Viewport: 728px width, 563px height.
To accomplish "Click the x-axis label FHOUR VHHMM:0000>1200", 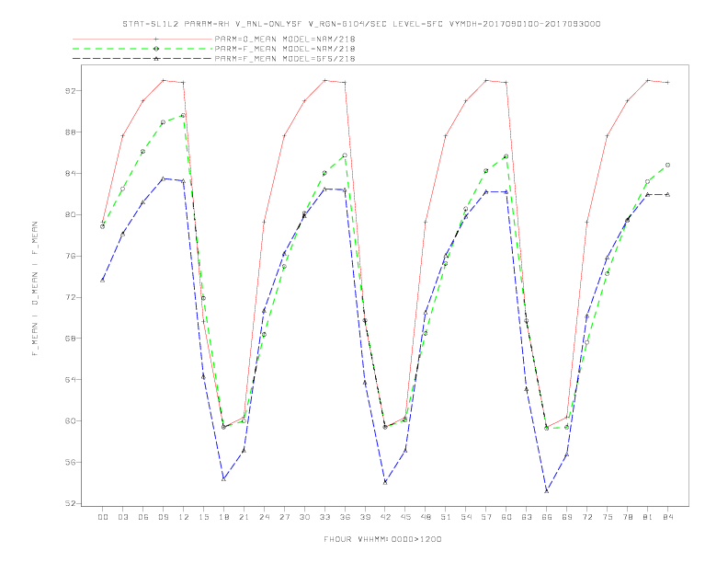I will tap(382, 539).
